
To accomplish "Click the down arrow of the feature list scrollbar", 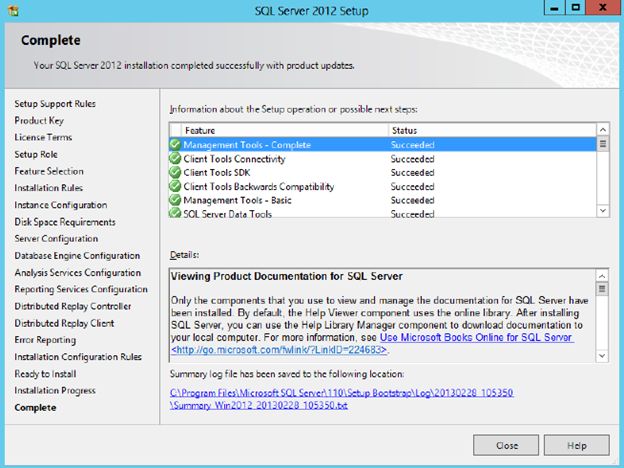I will pos(603,211).
